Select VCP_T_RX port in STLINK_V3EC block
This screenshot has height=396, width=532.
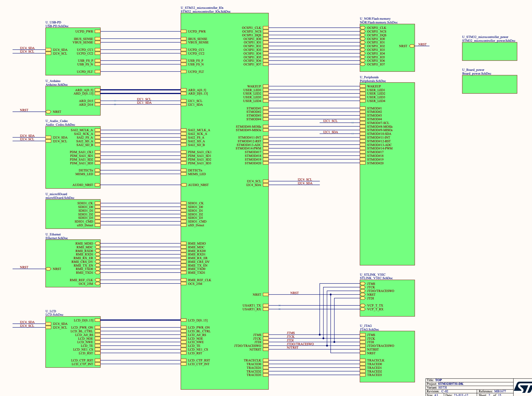point(363,309)
